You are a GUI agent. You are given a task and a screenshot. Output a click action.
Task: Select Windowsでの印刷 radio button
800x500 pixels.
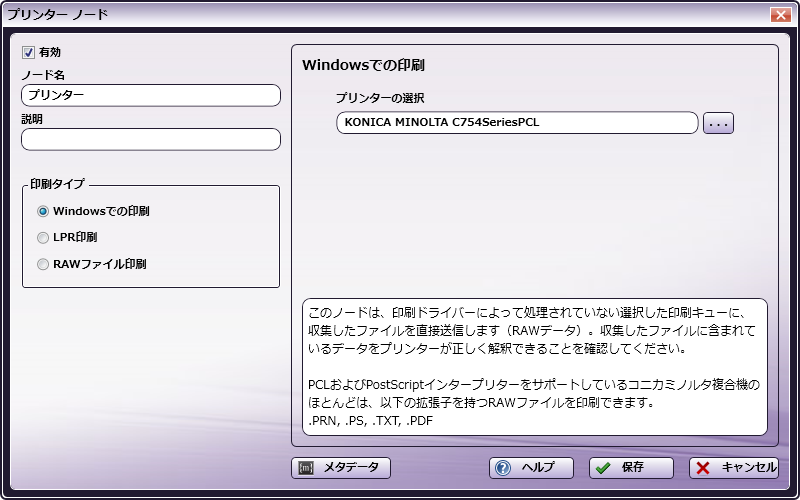coord(43,211)
